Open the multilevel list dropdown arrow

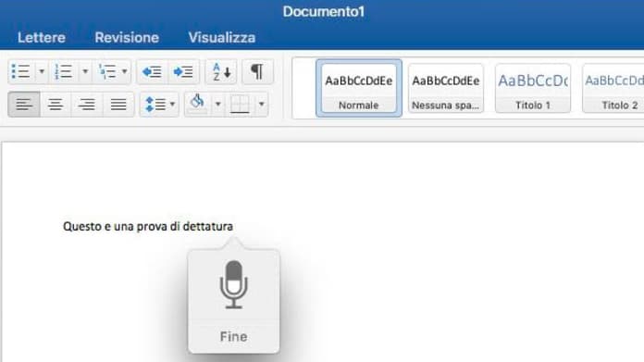pos(124,71)
